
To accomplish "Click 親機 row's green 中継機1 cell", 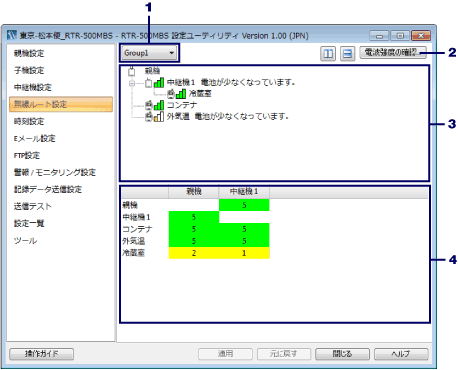I will 244,205.
